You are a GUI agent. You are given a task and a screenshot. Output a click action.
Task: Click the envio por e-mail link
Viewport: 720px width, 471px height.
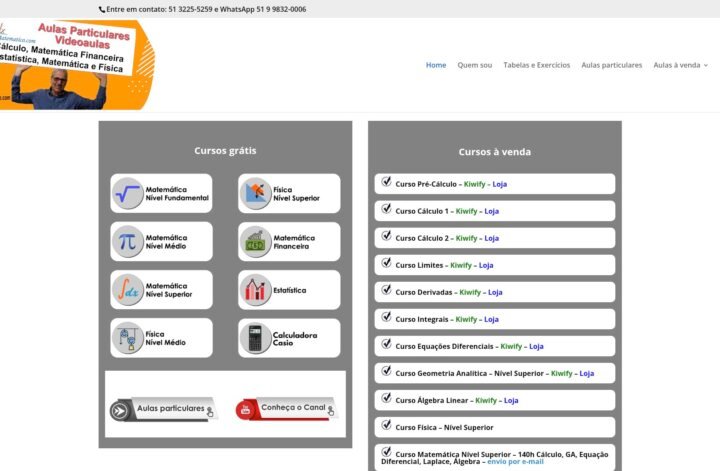pyautogui.click(x=516, y=462)
